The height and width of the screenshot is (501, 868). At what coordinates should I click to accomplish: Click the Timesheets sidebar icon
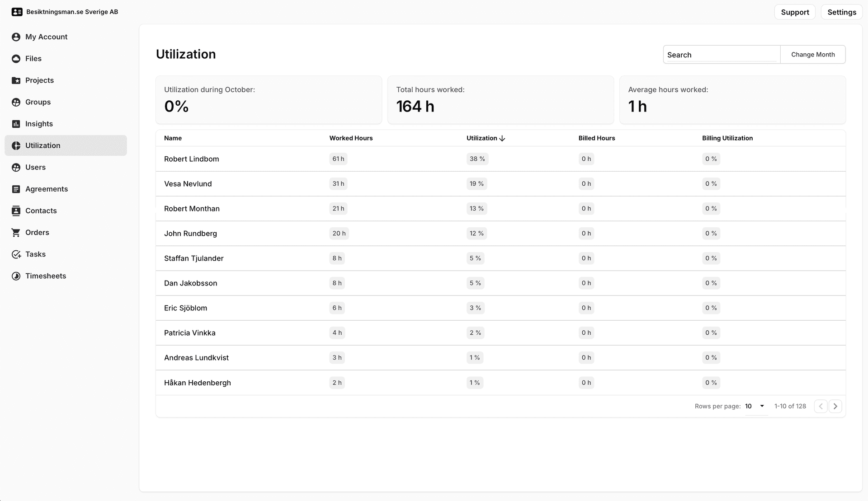click(x=16, y=276)
